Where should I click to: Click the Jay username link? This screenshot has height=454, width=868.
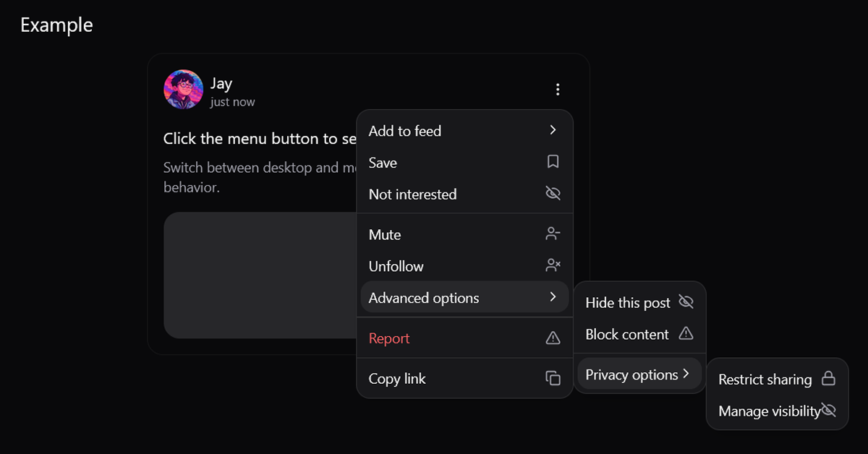coord(221,83)
